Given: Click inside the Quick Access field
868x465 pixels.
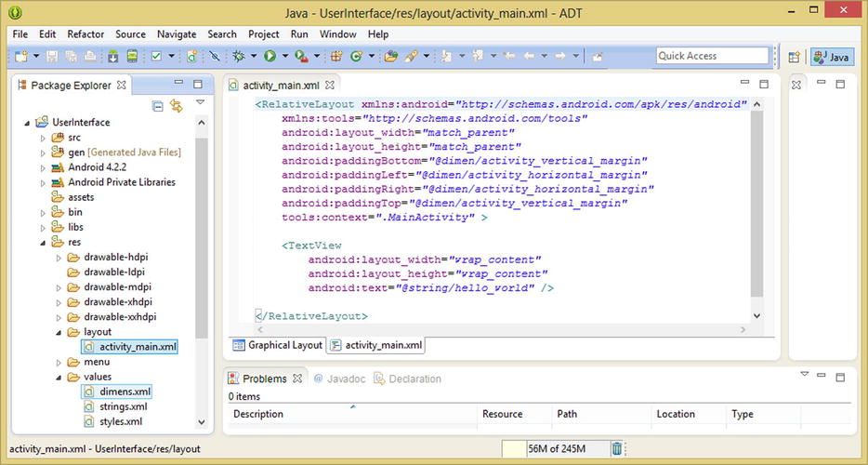Looking at the screenshot, I should (x=713, y=56).
